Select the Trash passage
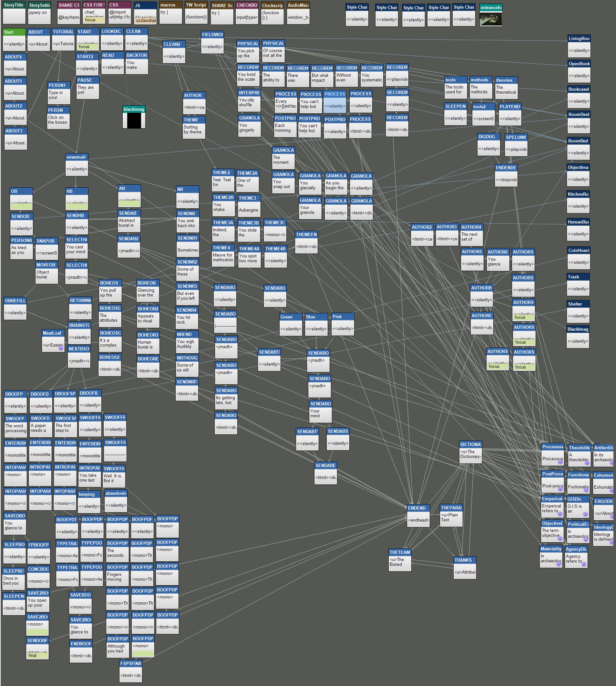This screenshot has height=686, width=616. point(578,285)
